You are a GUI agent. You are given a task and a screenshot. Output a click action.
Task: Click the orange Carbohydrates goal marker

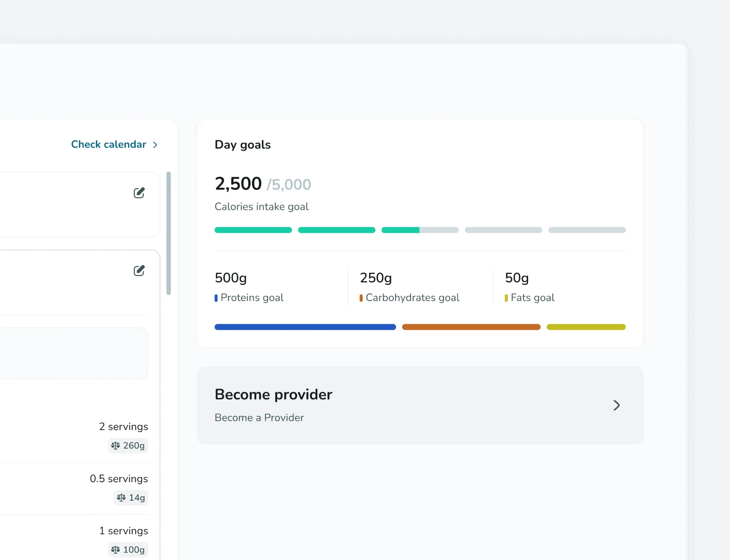click(x=361, y=298)
